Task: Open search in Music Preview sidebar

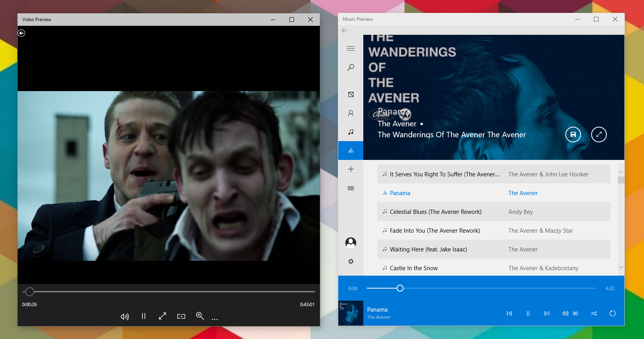Action: (351, 67)
